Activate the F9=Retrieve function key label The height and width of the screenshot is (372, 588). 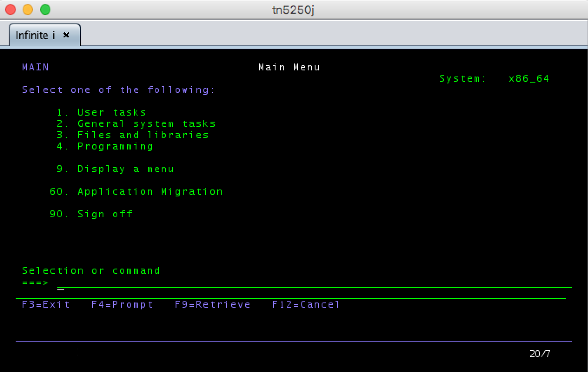(x=213, y=305)
